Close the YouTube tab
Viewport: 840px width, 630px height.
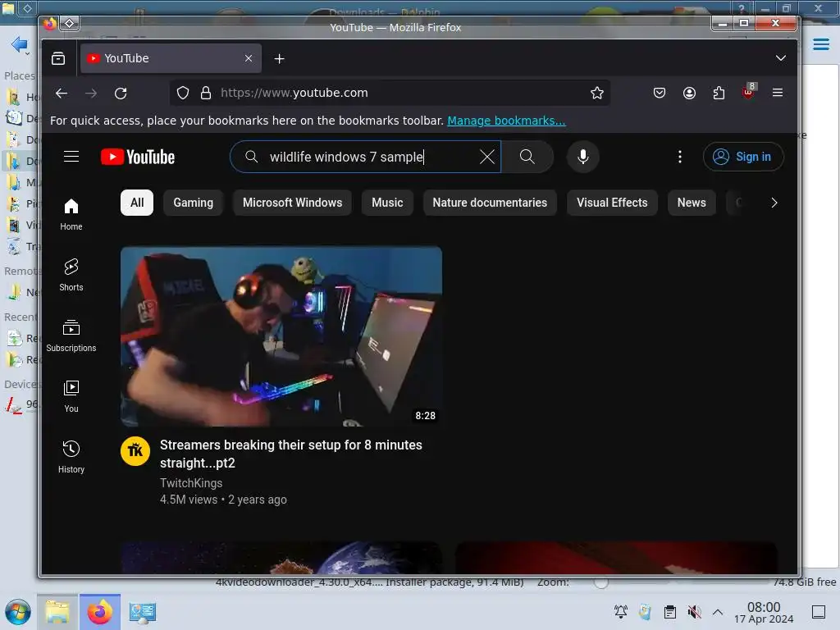(x=249, y=58)
